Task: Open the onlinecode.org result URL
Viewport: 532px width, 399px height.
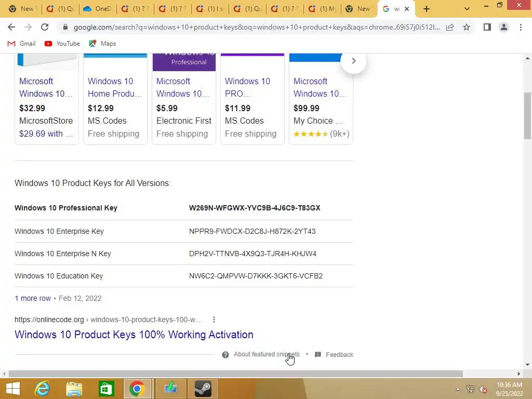Action: (108, 320)
